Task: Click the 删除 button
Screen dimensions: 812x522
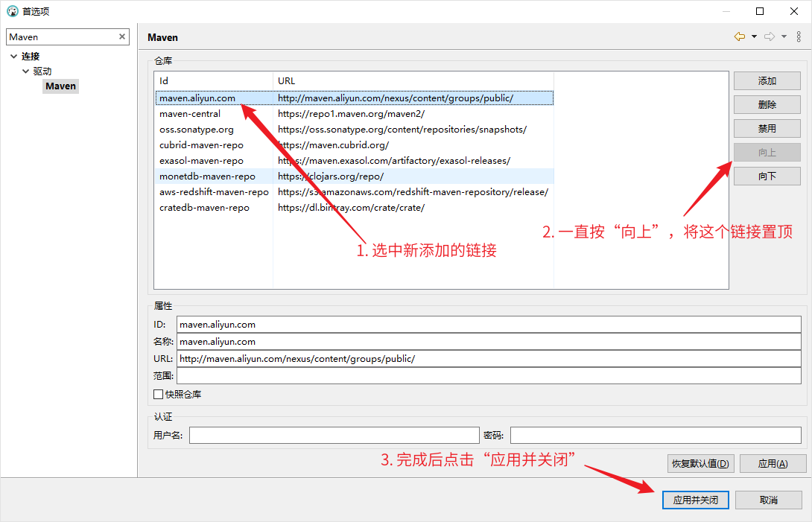Action: (x=767, y=105)
